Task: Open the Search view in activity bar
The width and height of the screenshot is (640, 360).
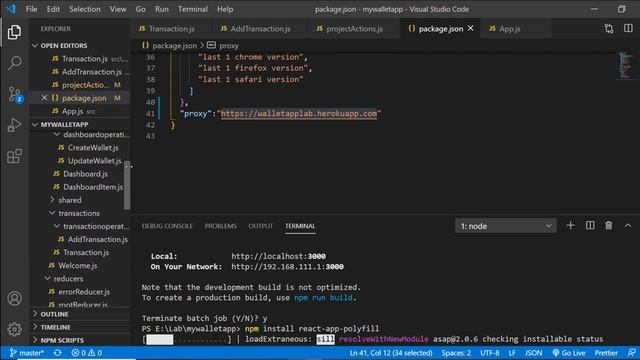Action: pyautogui.click(x=15, y=63)
